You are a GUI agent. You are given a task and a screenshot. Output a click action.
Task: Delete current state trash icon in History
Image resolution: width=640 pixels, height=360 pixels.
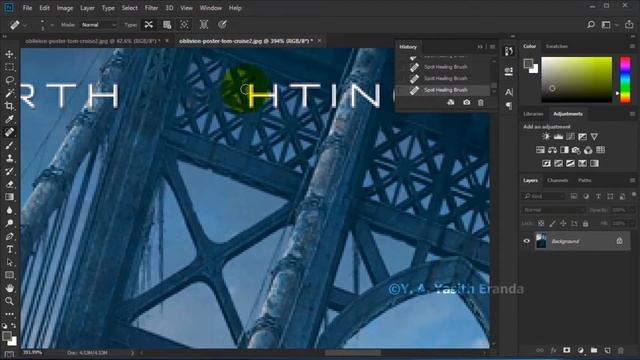pos(481,103)
